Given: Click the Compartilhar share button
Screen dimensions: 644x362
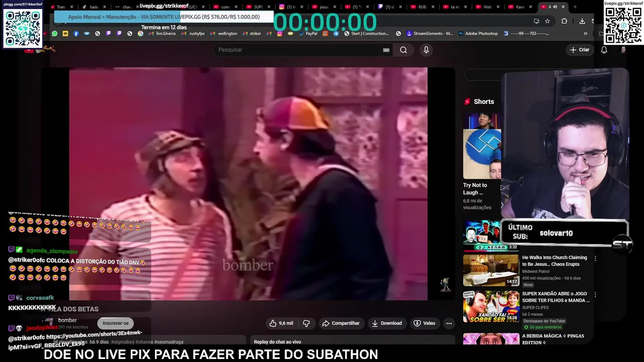Looking at the screenshot, I should click(341, 323).
